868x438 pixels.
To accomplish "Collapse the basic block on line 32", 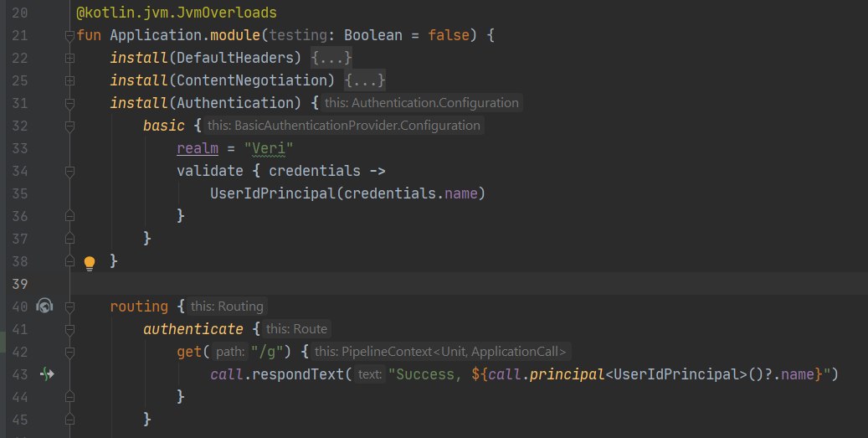I will click(x=69, y=126).
